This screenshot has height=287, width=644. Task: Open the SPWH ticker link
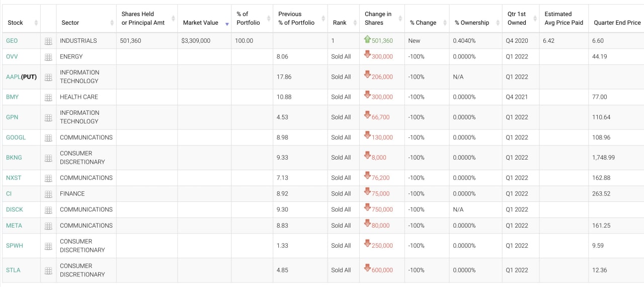coord(15,246)
